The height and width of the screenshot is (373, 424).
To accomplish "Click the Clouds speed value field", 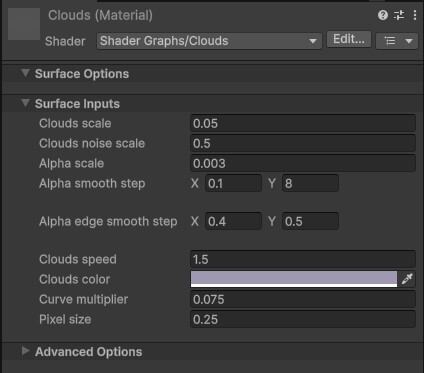I will [303, 259].
